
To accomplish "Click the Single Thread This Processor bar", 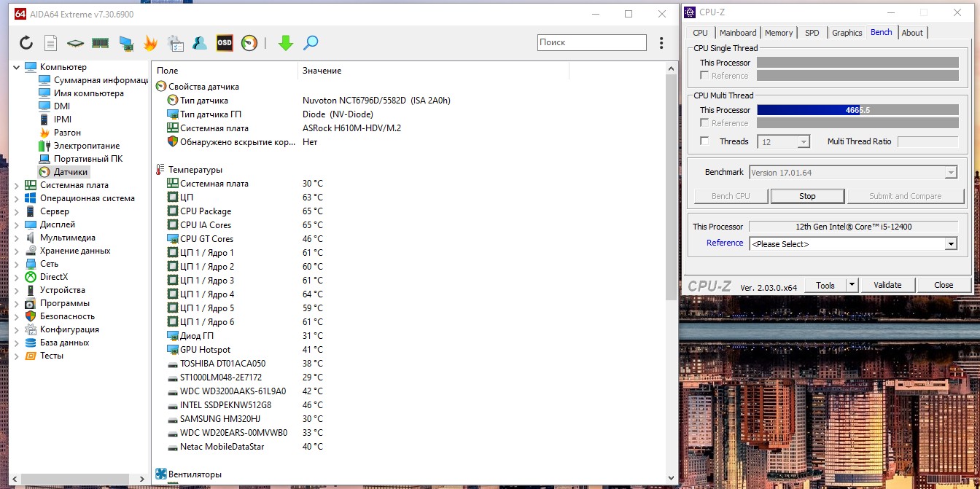I will 857,63.
